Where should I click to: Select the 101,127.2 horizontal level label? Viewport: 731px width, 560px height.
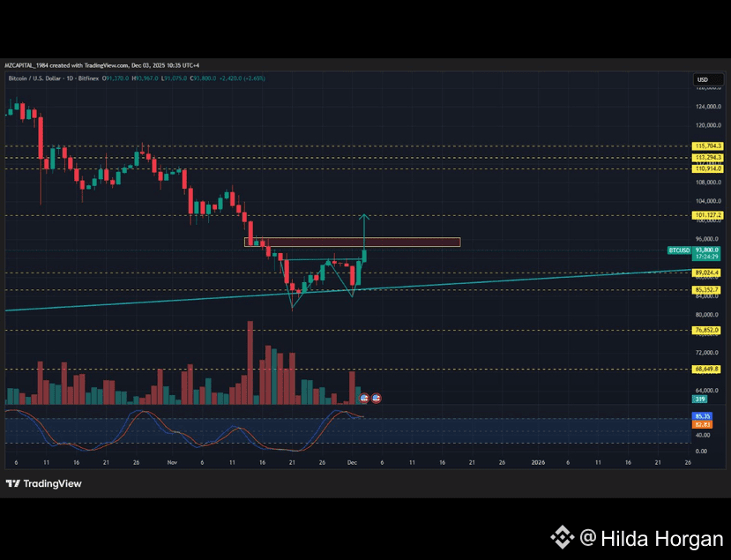[x=708, y=215]
